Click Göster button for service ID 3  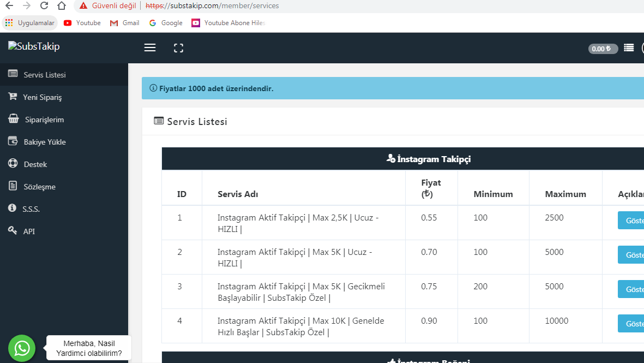tap(631, 289)
